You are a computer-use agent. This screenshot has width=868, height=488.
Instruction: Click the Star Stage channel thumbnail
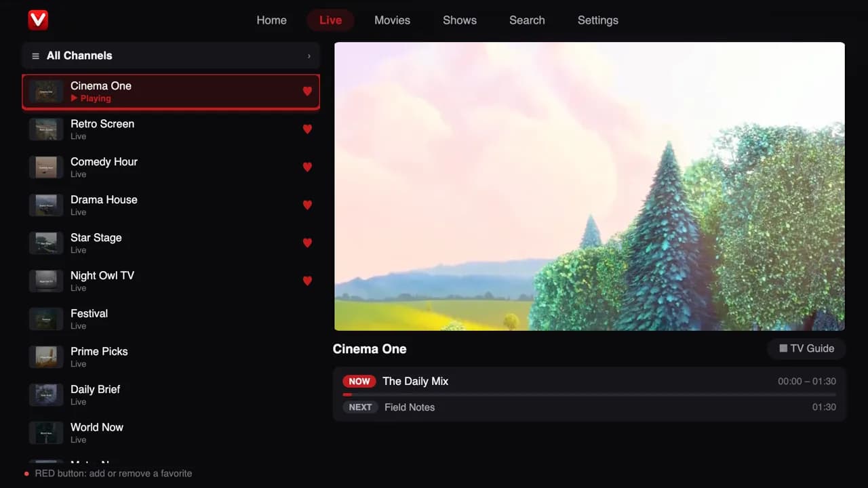coord(46,243)
